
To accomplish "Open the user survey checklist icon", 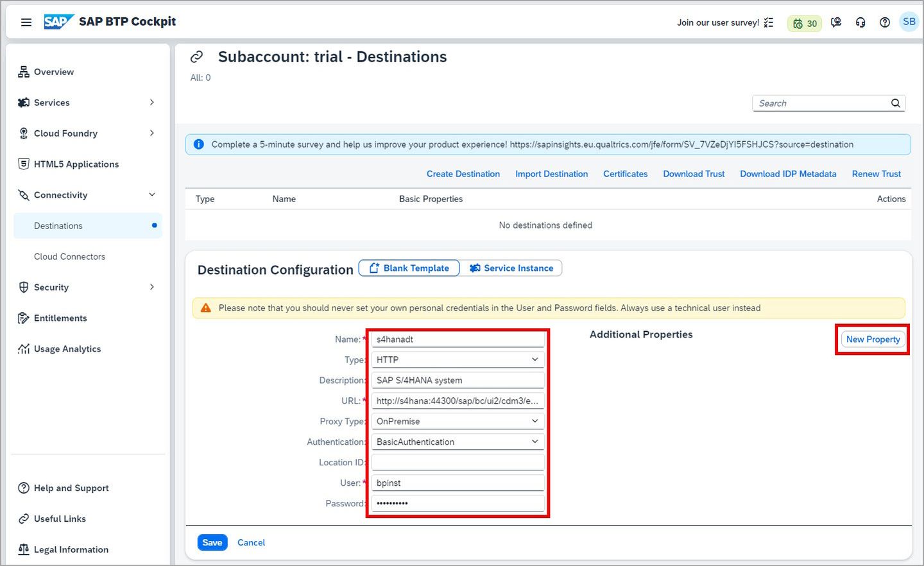I will 769,22.
